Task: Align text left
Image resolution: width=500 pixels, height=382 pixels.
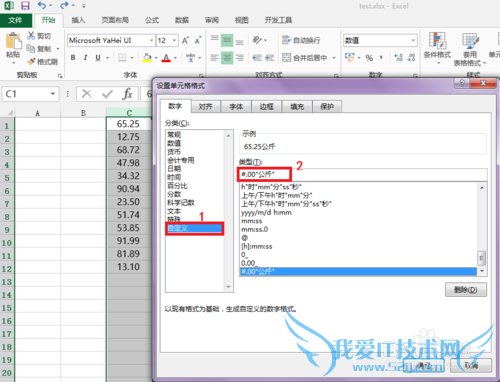Action: [215, 58]
